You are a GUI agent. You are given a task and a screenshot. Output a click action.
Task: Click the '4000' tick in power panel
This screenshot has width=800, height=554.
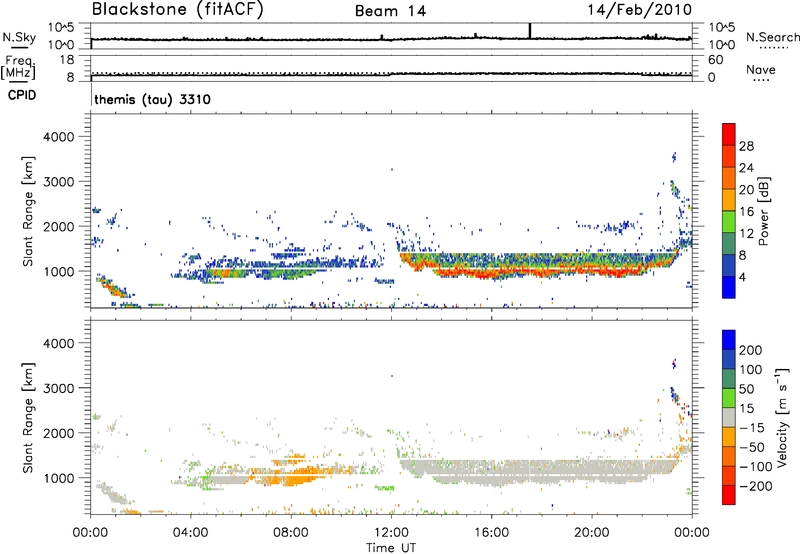pyautogui.click(x=59, y=137)
